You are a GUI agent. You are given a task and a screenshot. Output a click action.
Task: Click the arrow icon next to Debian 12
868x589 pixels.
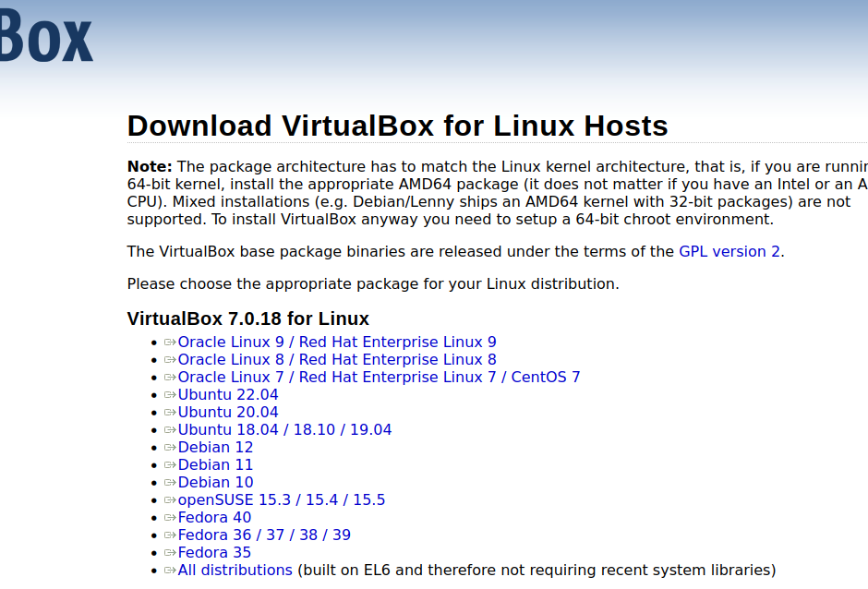(x=170, y=448)
